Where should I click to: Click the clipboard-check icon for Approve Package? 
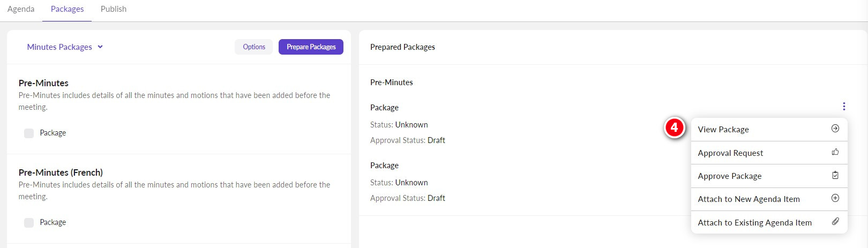point(835,175)
